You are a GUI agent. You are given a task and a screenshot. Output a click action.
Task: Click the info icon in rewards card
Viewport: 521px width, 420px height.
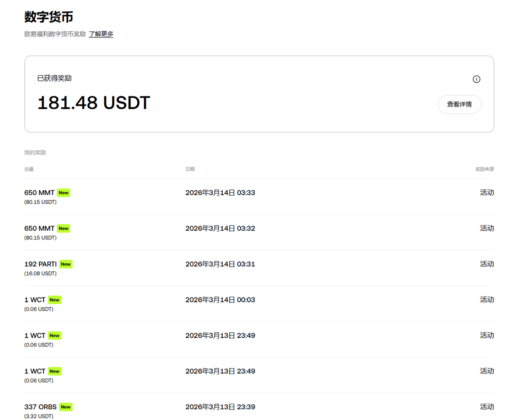click(x=476, y=79)
